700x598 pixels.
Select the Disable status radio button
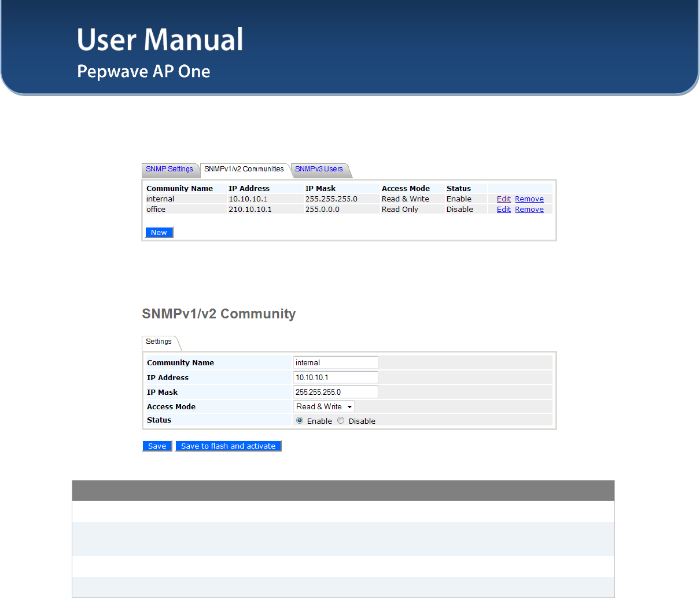click(341, 421)
